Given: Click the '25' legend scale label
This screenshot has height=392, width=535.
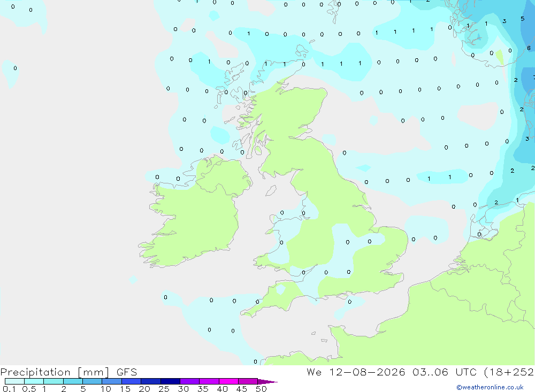Looking at the screenshot, I should point(164,389).
